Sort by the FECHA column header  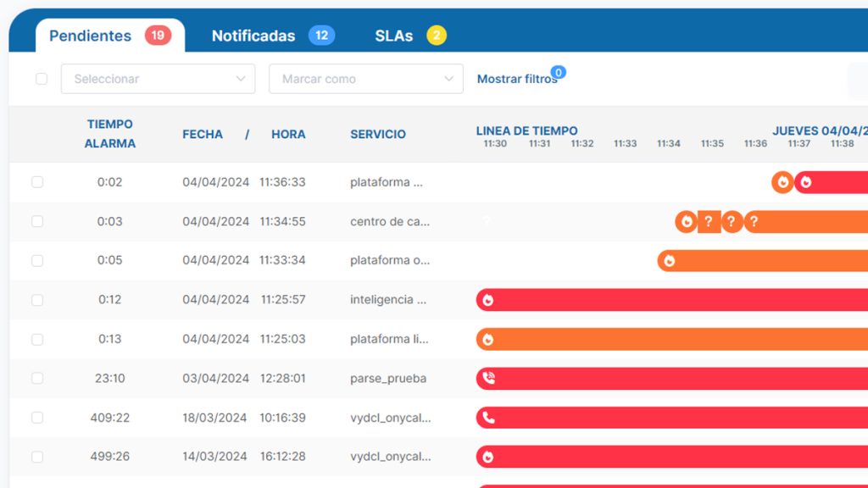point(203,135)
